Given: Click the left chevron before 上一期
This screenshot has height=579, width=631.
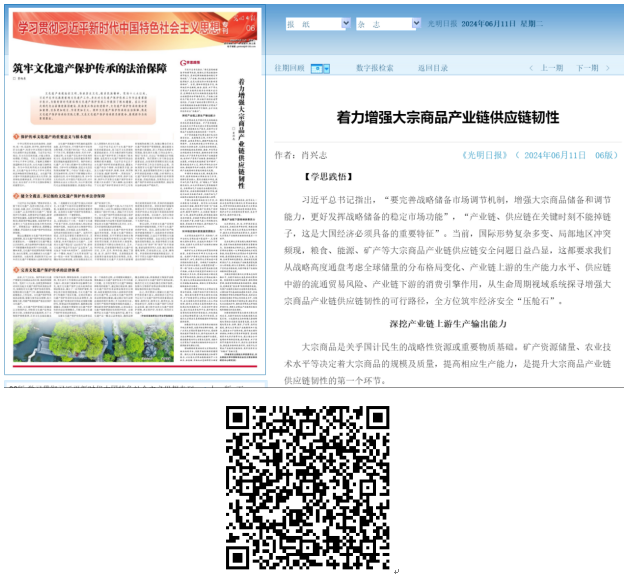Looking at the screenshot, I should 530,69.
